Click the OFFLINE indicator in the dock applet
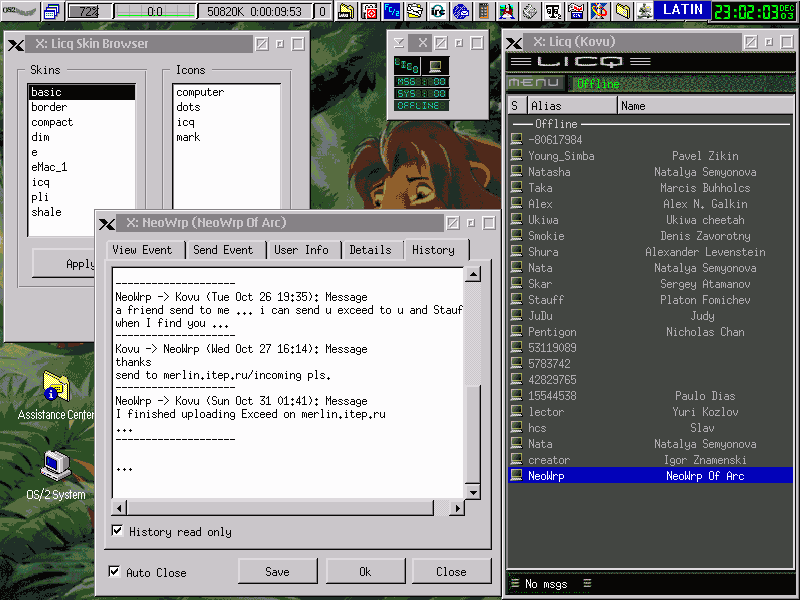 pos(421,106)
